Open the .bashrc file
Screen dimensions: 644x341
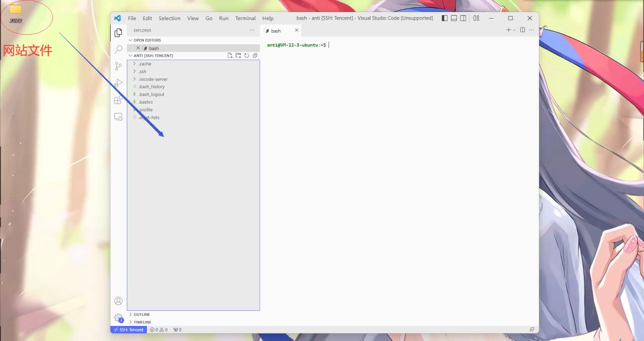click(193, 102)
